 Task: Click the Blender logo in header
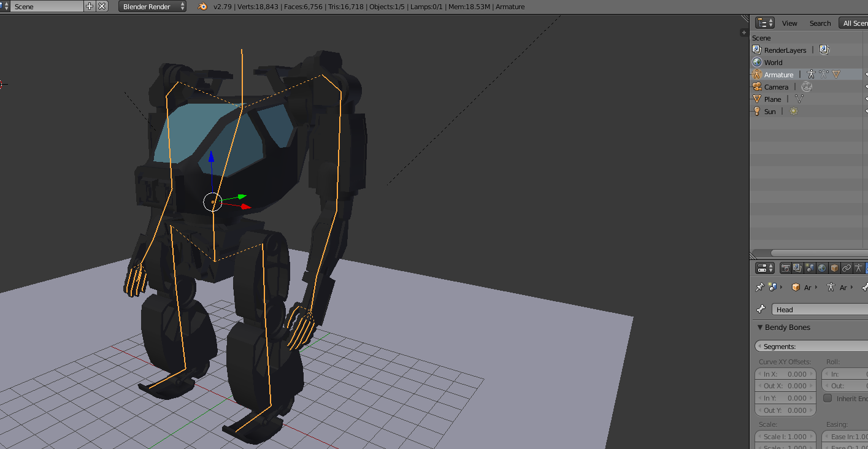(x=202, y=6)
